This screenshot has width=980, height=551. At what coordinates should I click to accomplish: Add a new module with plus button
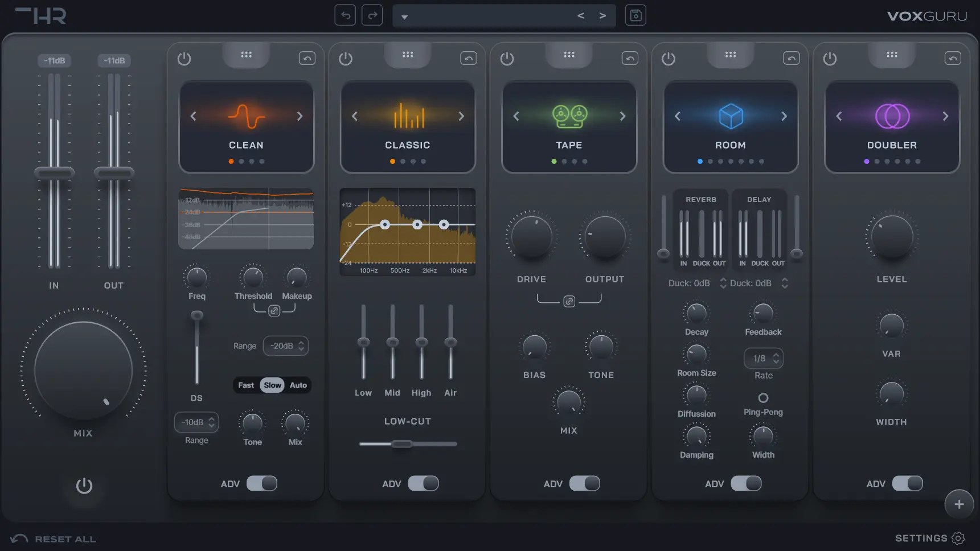pos(959,504)
